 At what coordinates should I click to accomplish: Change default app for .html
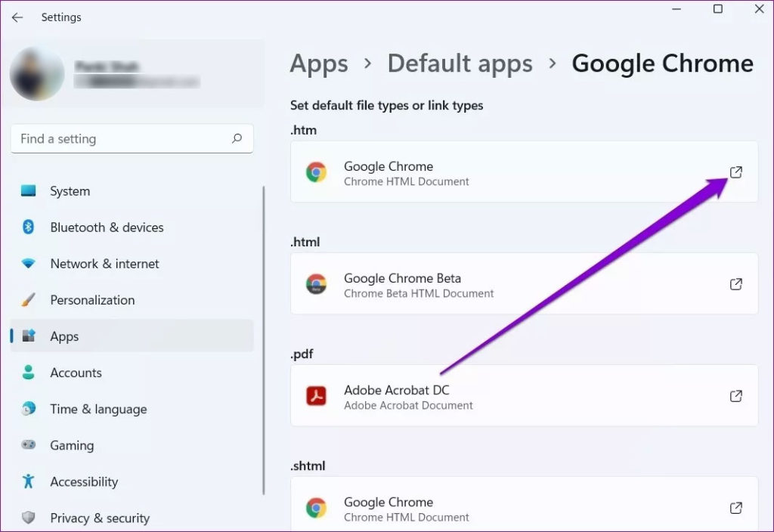tap(525, 284)
